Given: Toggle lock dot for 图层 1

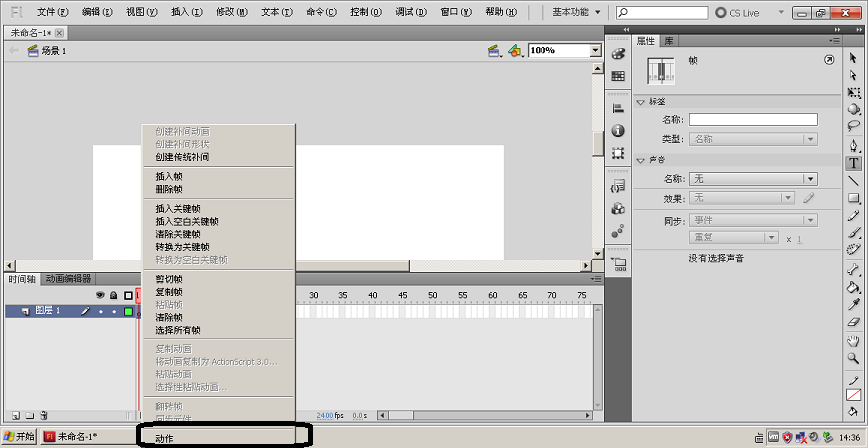Looking at the screenshot, I should tap(114, 312).
